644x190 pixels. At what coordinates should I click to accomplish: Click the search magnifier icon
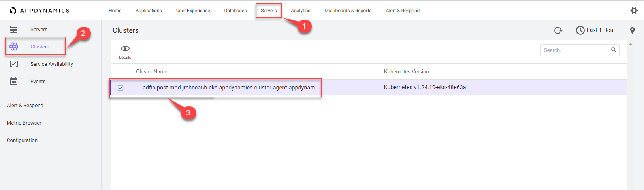click(614, 50)
